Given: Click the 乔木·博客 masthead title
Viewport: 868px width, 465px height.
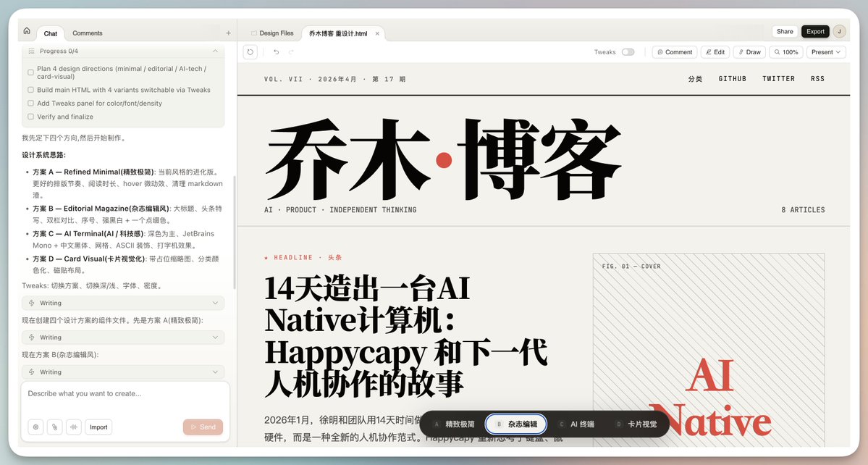Looking at the screenshot, I should coord(443,159).
